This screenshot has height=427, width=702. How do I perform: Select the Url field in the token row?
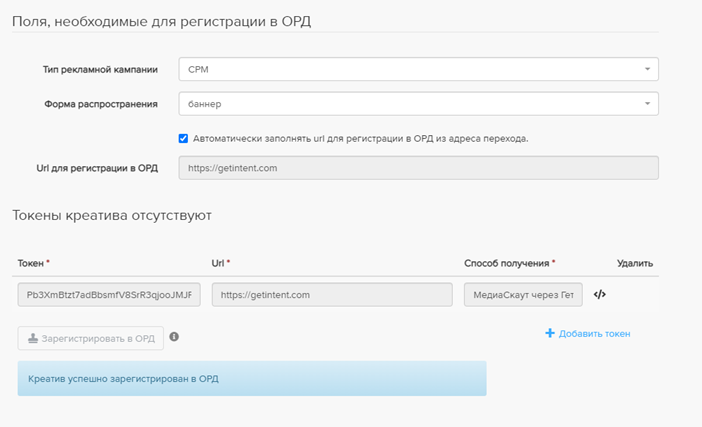[x=332, y=295]
